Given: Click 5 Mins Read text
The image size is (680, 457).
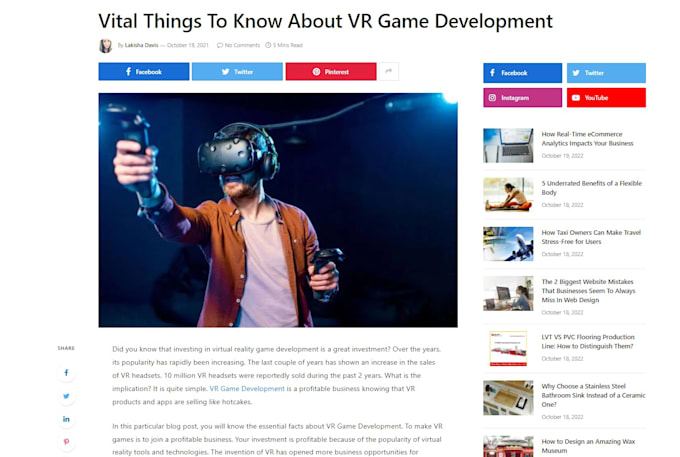Looking at the screenshot, I should click(288, 45).
